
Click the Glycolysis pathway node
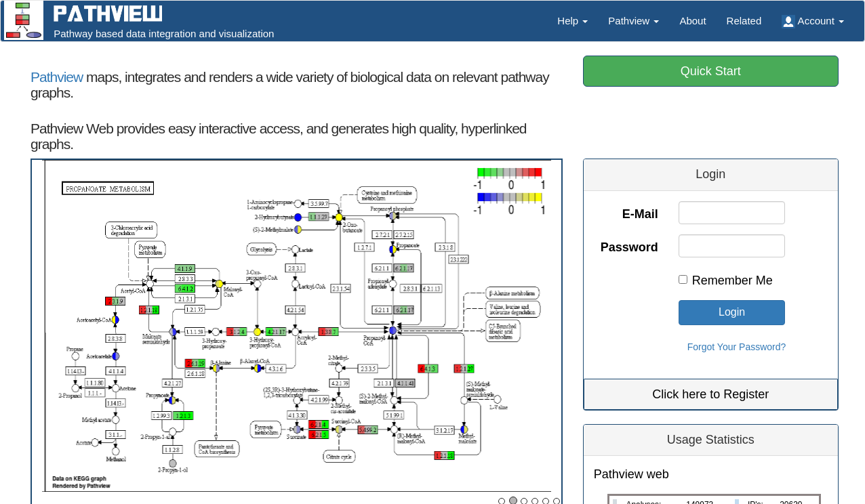[x=261, y=249]
